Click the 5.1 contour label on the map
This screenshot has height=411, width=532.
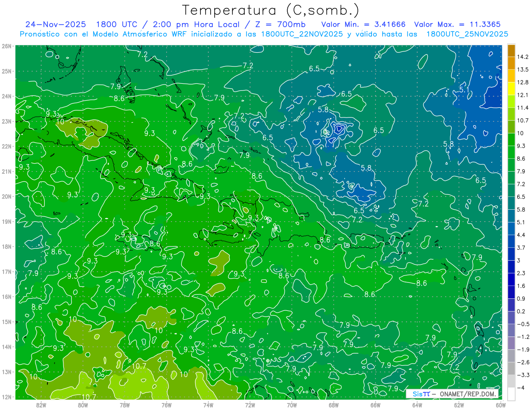click(x=464, y=90)
